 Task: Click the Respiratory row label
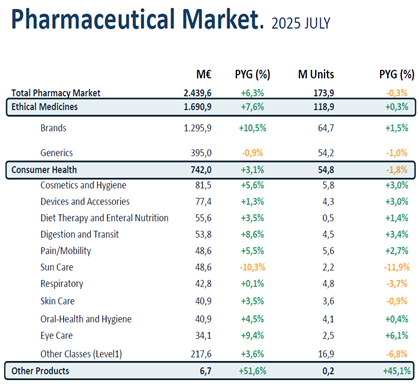[x=62, y=284]
